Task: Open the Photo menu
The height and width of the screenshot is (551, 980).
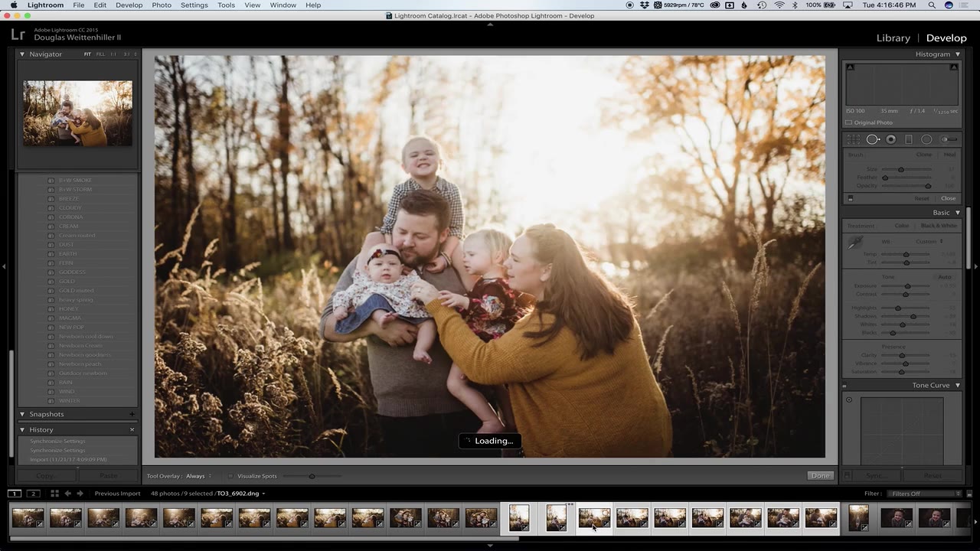Action: click(x=162, y=5)
